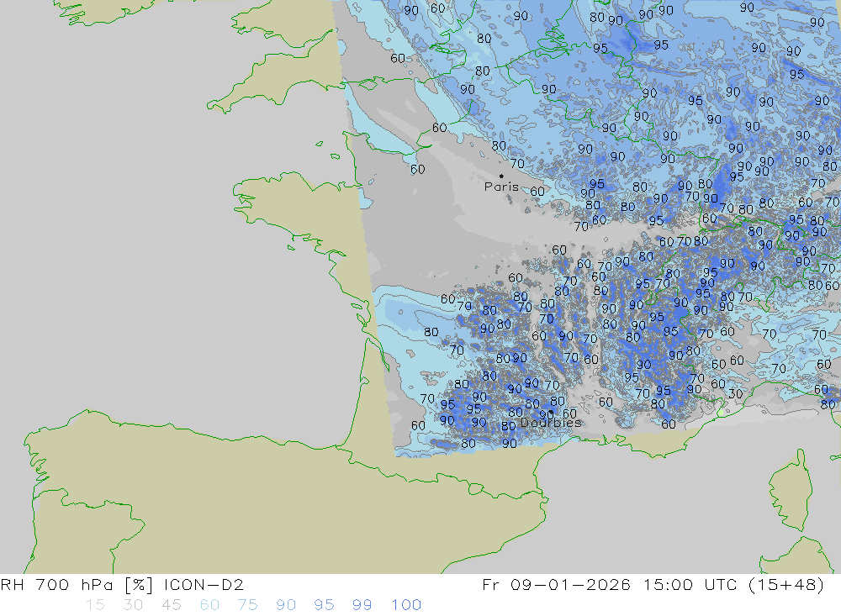Choose the legend value 99 in the colour scale
This screenshot has height=616, width=841.
tap(362, 605)
